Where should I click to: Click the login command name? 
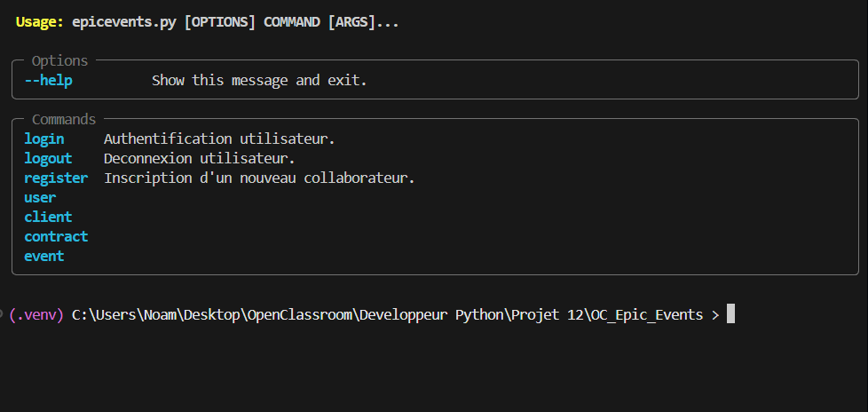[x=44, y=139]
